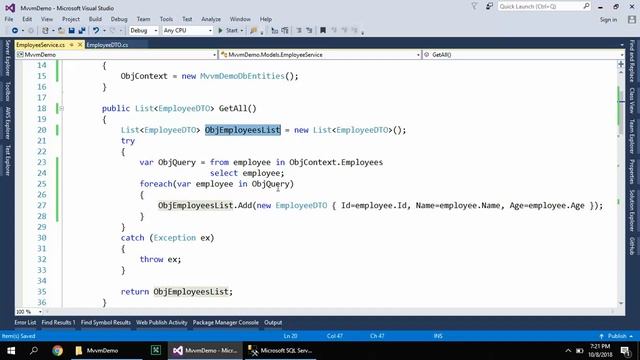Open the Web Publish Activity tab
640x360 pixels.
[x=162, y=322]
